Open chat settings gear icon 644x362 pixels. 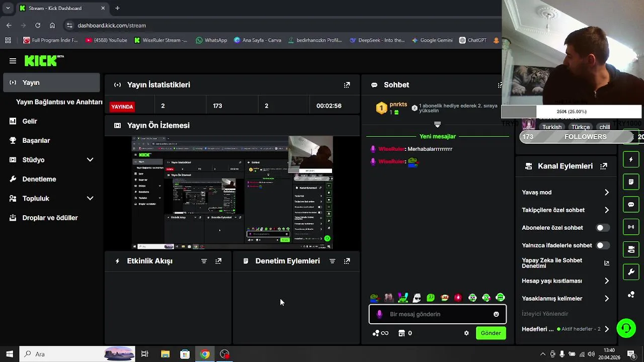466,333
